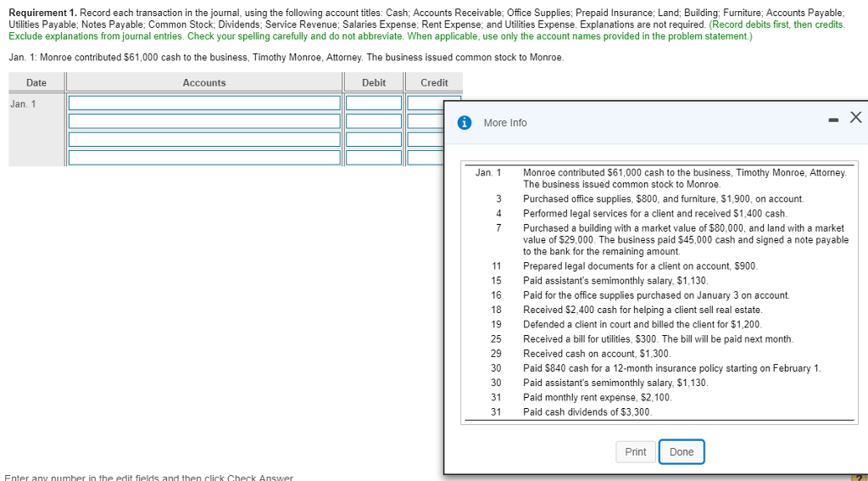
Task: Minimize the More Info popup
Action: [832, 119]
